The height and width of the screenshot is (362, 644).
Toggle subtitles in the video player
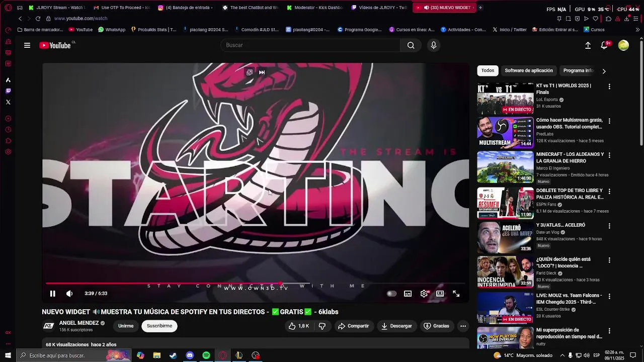click(408, 294)
